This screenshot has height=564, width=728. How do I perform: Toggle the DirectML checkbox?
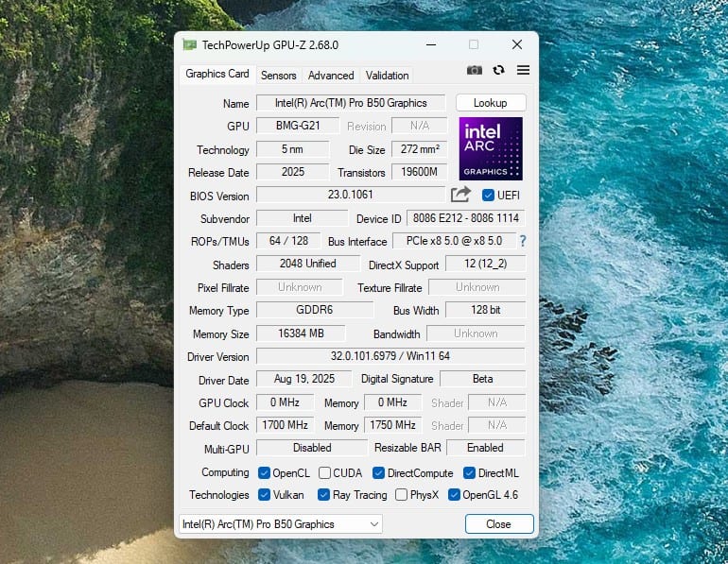pyautogui.click(x=469, y=472)
